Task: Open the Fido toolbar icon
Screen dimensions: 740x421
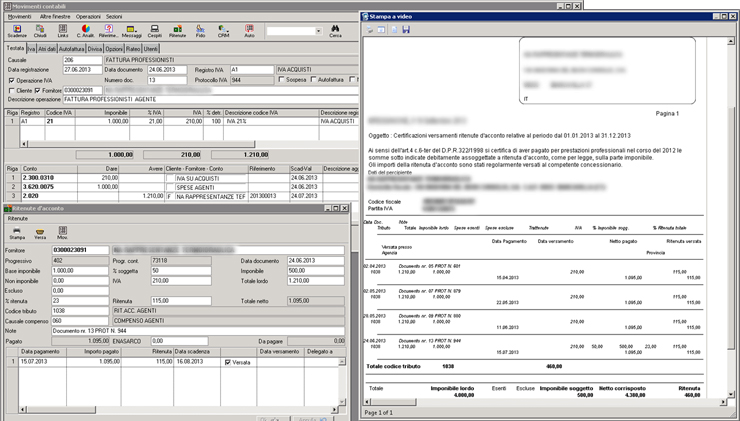Action: point(201,31)
